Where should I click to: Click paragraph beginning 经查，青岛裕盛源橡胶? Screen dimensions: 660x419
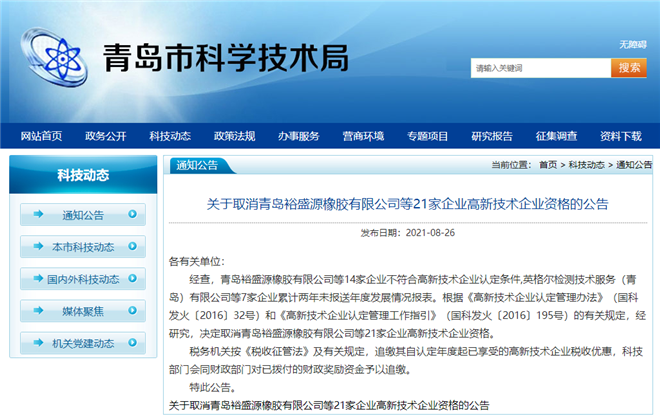pyautogui.click(x=407, y=307)
